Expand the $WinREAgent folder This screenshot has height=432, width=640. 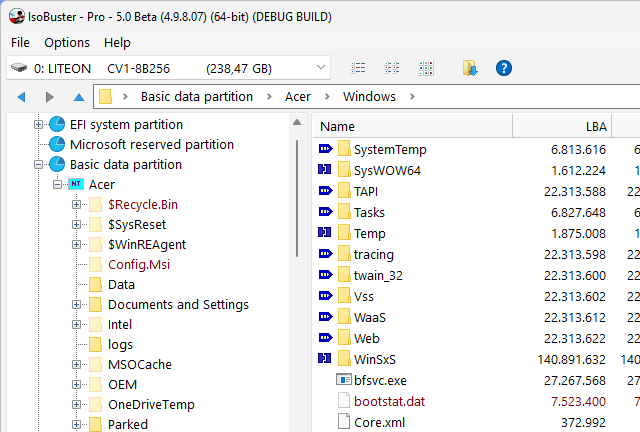click(76, 245)
